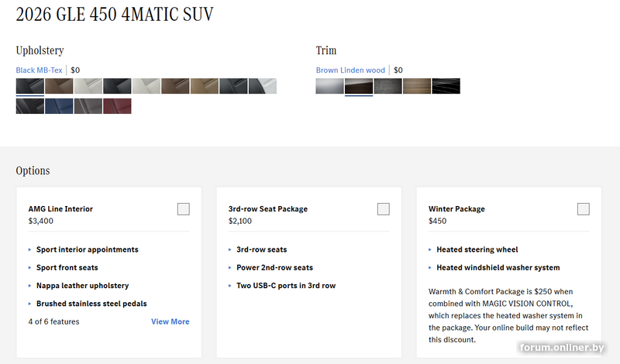Viewport: 620px width, 364px height.
Task: Tick the Winter Package checkbox
Action: [583, 209]
